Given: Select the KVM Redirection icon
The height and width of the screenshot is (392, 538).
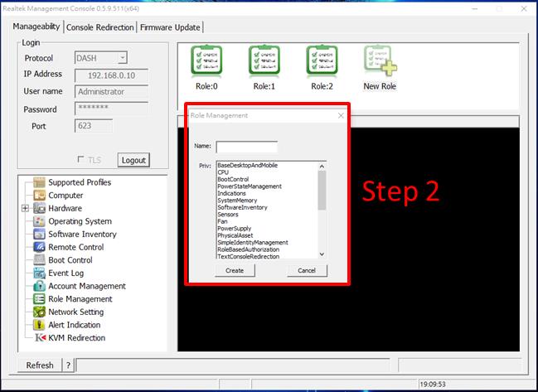Looking at the screenshot, I should point(40,338).
